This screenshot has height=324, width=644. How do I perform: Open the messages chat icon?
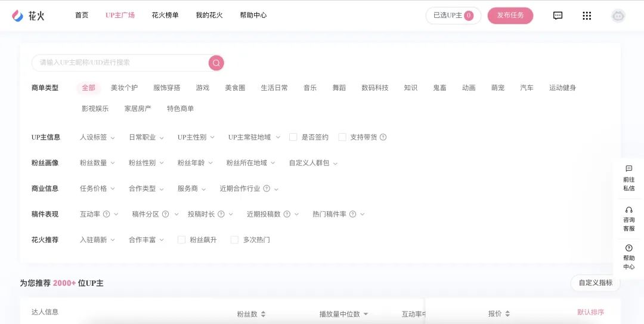click(x=558, y=16)
